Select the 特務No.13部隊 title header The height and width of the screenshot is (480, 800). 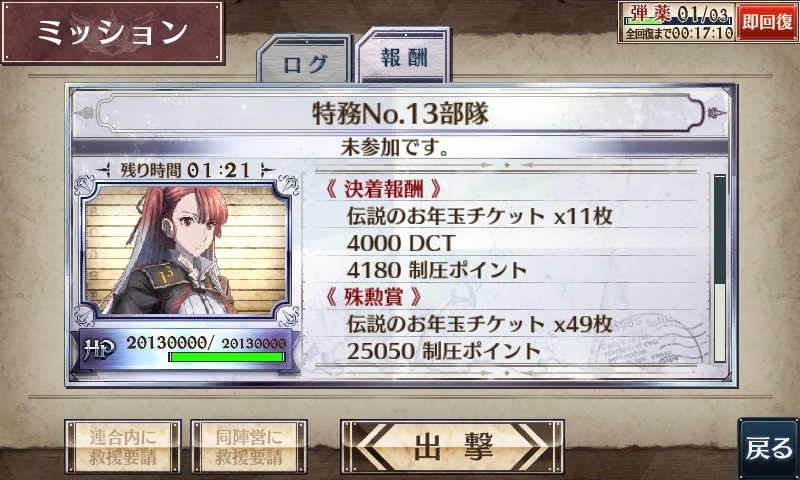click(x=400, y=113)
